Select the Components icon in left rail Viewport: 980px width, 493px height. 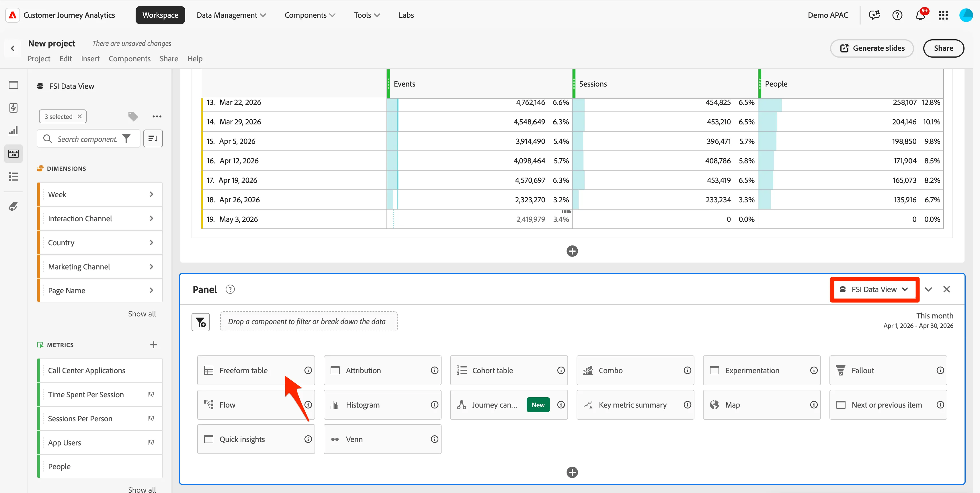tap(13, 153)
